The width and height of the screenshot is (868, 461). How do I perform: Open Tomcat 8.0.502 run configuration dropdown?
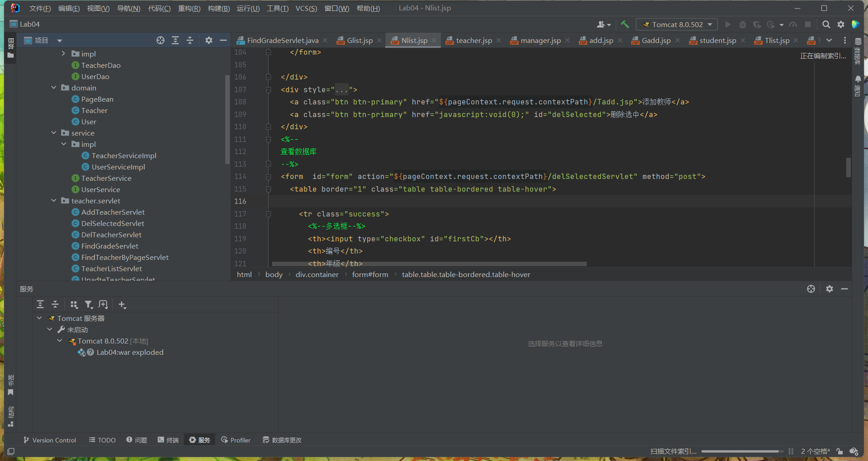677,24
